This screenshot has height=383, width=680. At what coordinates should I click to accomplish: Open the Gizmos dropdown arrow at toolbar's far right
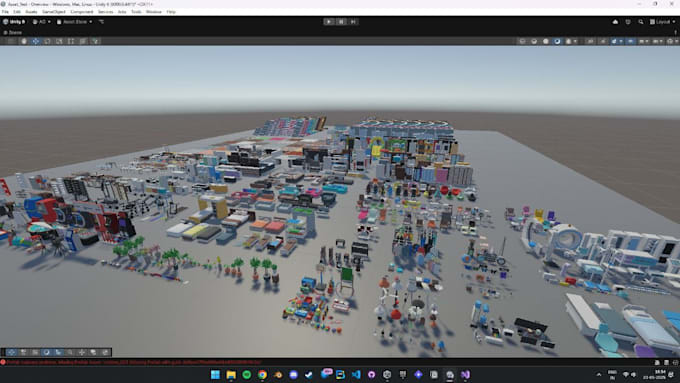point(676,41)
